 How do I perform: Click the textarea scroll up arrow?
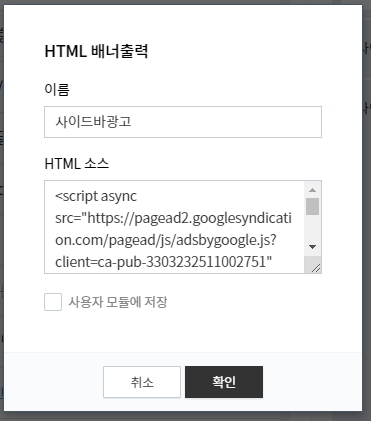pos(312,190)
